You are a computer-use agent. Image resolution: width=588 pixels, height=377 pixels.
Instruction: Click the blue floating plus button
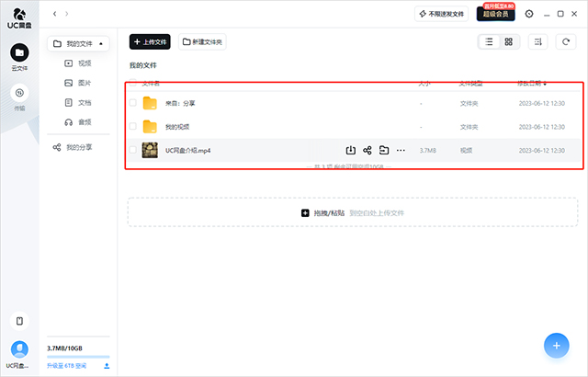(x=555, y=346)
